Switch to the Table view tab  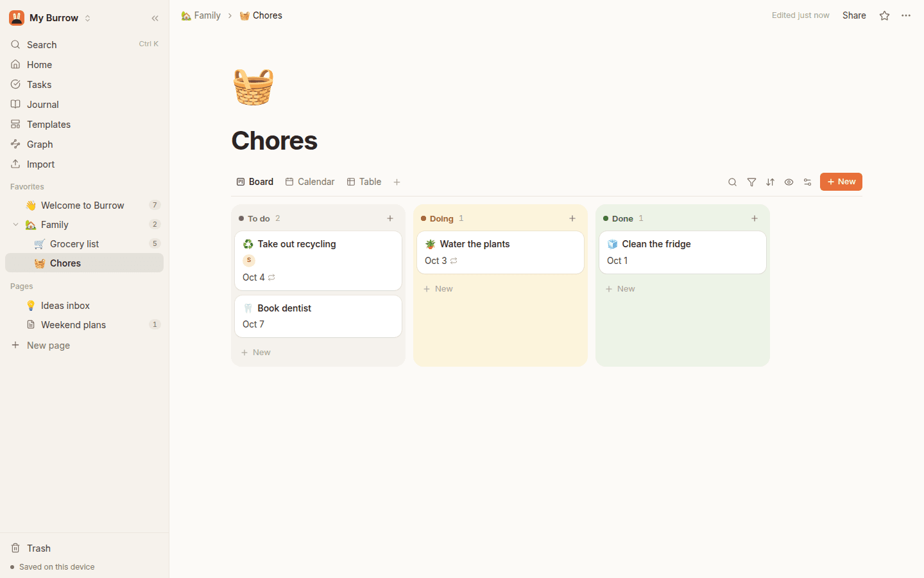[364, 182]
